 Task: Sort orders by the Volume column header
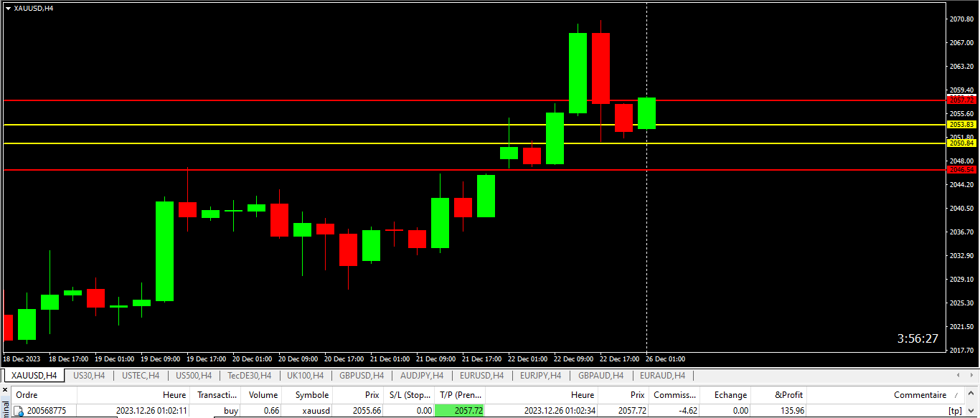(x=263, y=394)
